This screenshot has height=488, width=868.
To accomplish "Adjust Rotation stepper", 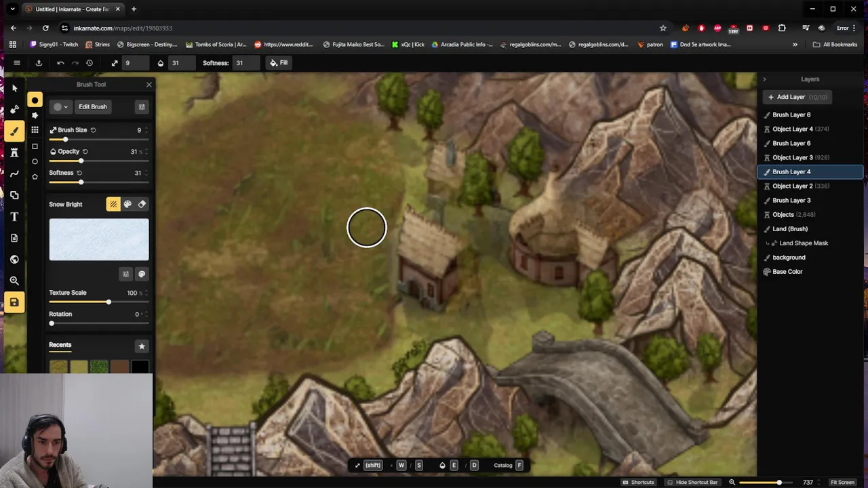I will 146,314.
